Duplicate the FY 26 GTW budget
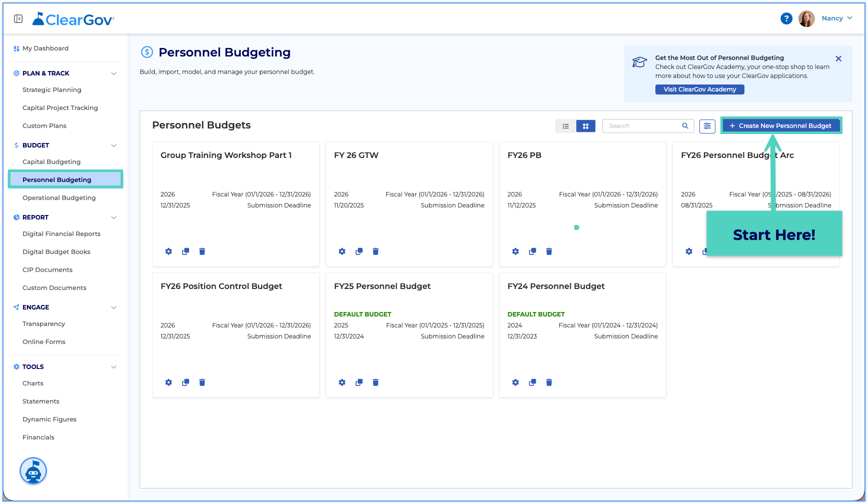The width and height of the screenshot is (868, 504). pos(359,251)
